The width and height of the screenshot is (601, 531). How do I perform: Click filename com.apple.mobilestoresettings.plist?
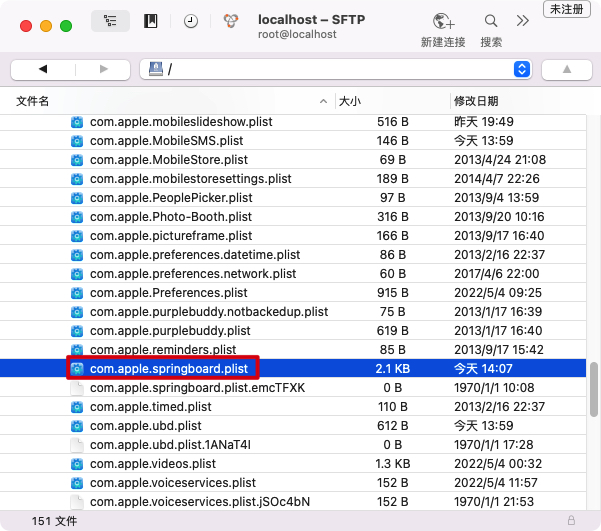coord(191,179)
